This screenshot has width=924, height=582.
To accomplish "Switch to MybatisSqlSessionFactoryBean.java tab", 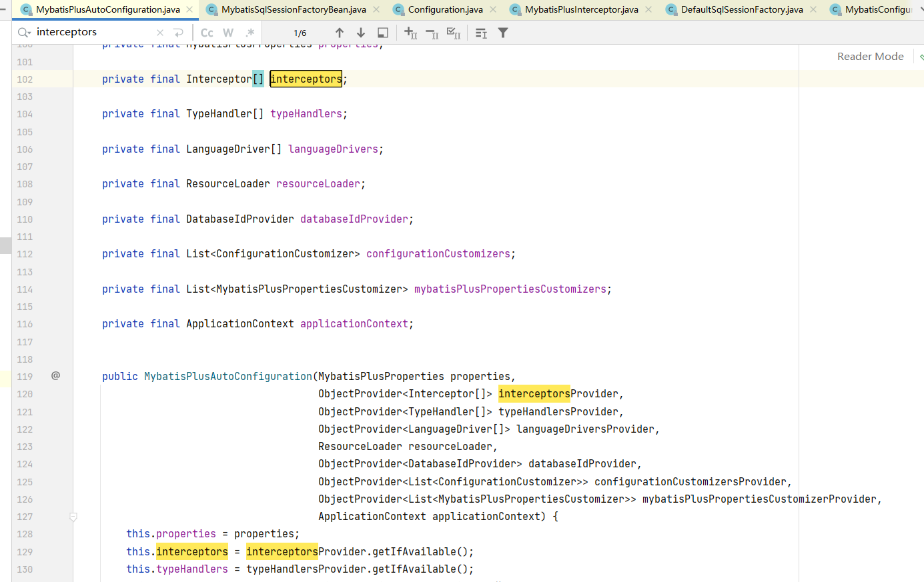I will (x=294, y=9).
